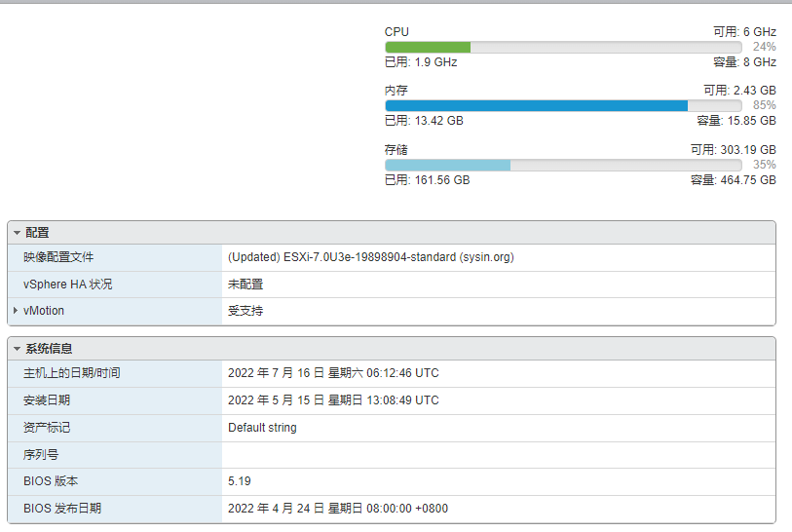
Task: Click the vSphere HA 状况 label
Action: [67, 285]
